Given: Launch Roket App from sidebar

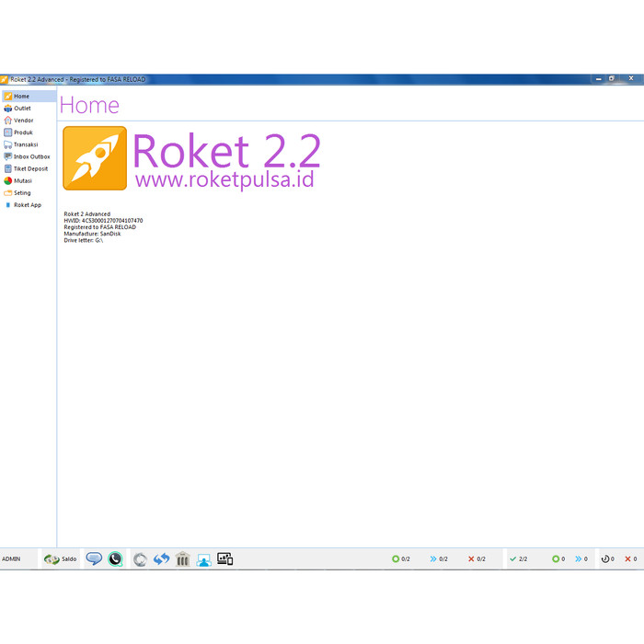Looking at the screenshot, I should click(x=27, y=205).
